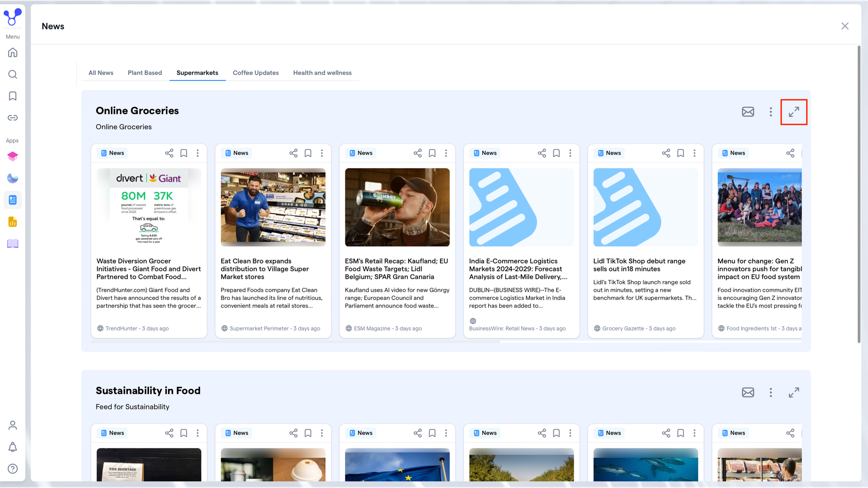The image size is (868, 488).
Task: Open Search from the left sidebar
Action: tap(13, 74)
